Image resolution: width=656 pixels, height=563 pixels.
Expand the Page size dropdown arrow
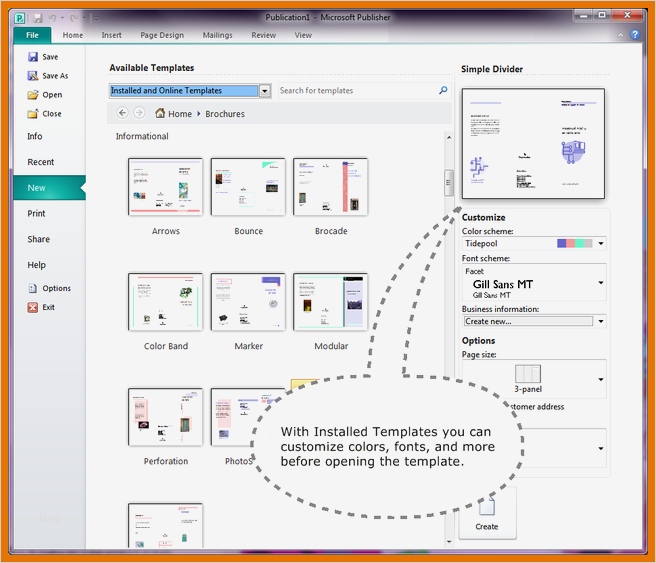601,379
